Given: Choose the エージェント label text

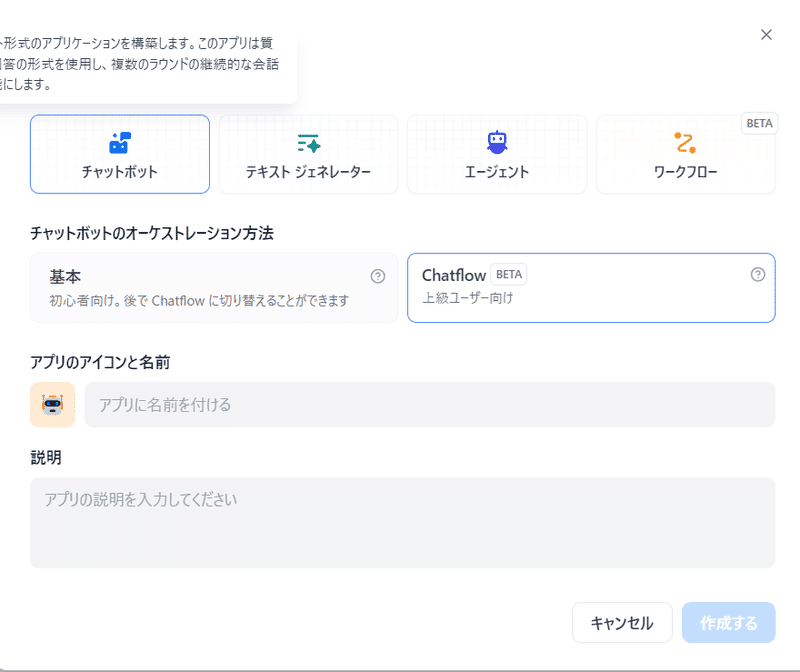Looking at the screenshot, I should coord(497,172).
